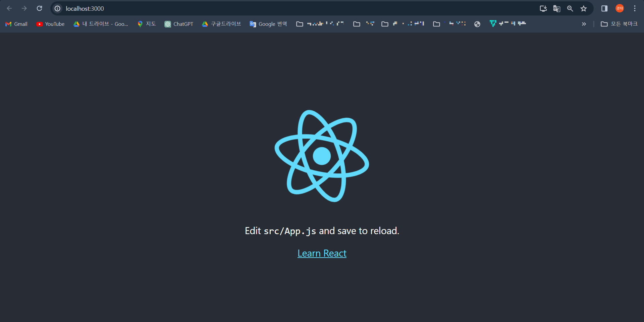
Task: Open the Chrome three-dot menu
Action: [x=635, y=8]
